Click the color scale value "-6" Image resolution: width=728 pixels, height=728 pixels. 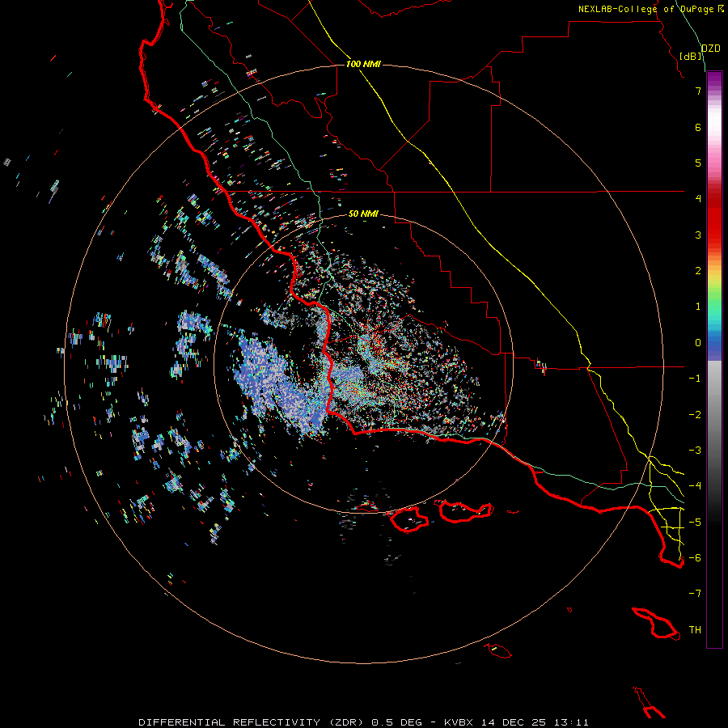(695, 557)
